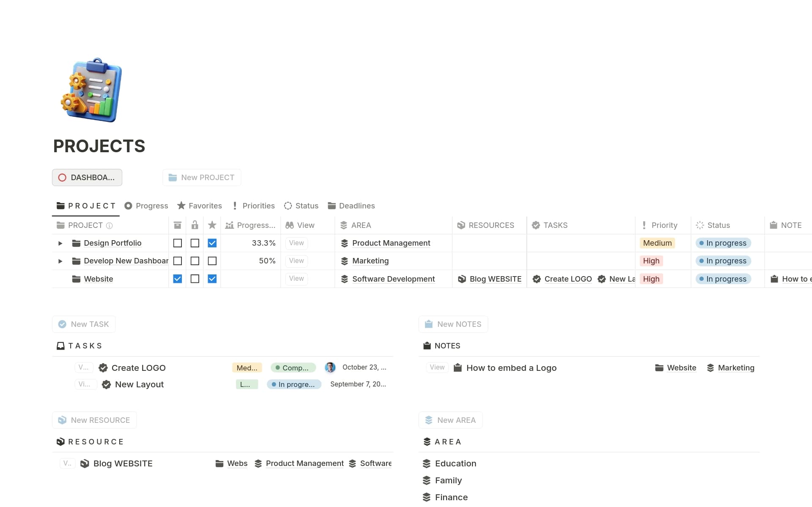Toggle lock checkbox for Develop New Dashboard
This screenshot has height=507, width=812.
(x=195, y=261)
